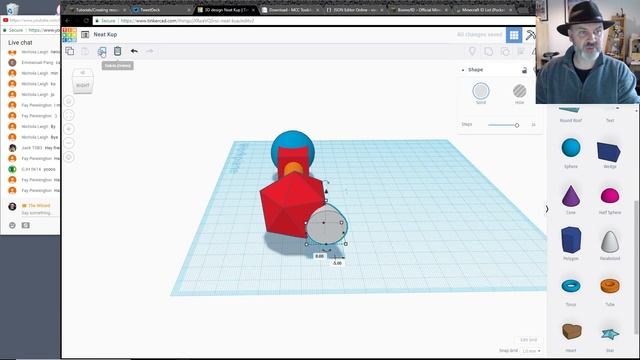The height and width of the screenshot is (360, 640).
Task: Click the Group shapes icon
Action: 489,51
